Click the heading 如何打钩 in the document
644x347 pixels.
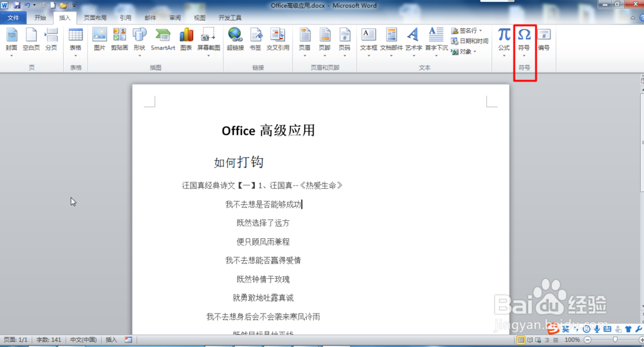click(239, 162)
